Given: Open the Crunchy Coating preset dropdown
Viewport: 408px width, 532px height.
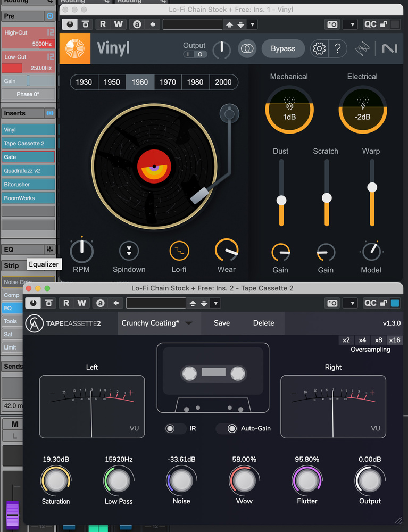Looking at the screenshot, I should coord(159,323).
